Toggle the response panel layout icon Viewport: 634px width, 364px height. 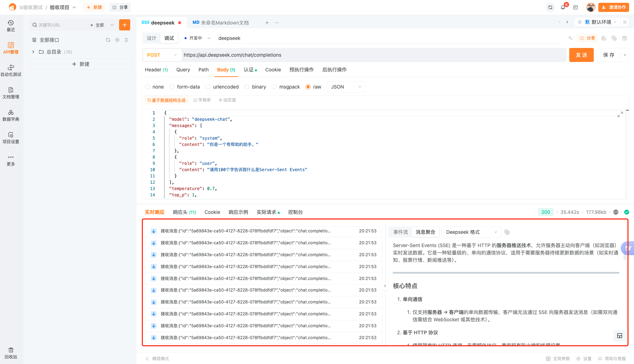coord(620,336)
